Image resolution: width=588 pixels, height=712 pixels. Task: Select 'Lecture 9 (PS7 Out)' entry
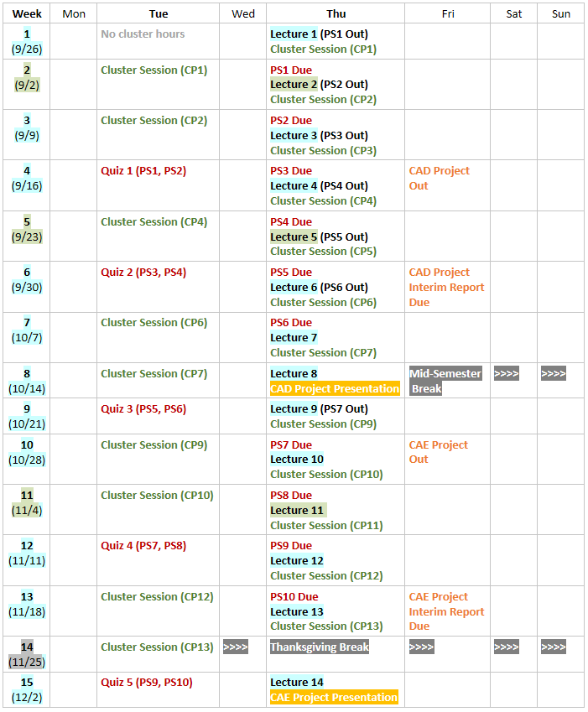319,408
